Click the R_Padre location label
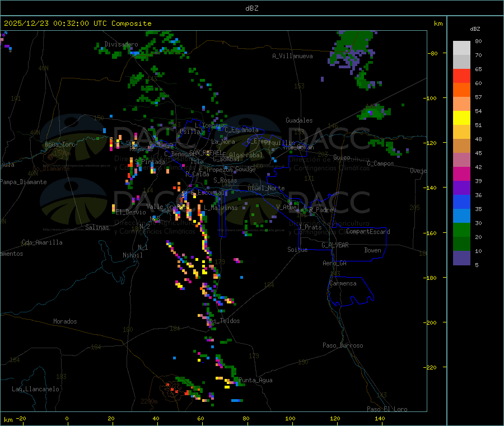Screen dimensions: 504x426 click(x=321, y=210)
